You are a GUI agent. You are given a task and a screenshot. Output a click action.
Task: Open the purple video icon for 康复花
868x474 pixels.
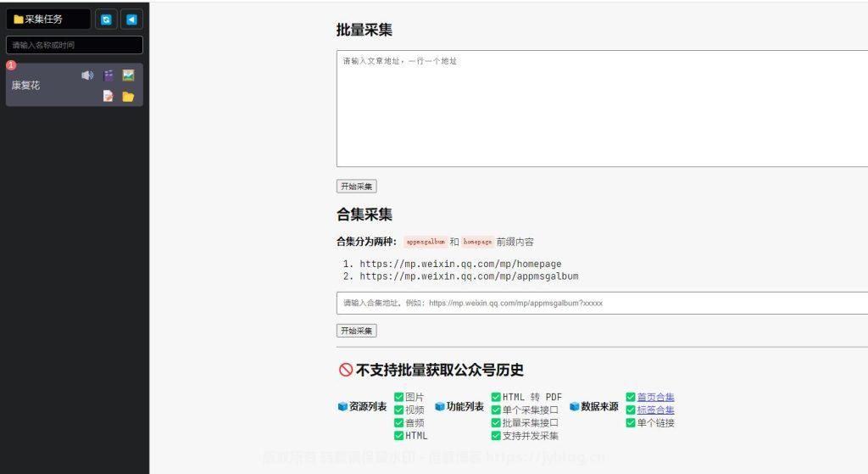(108, 75)
